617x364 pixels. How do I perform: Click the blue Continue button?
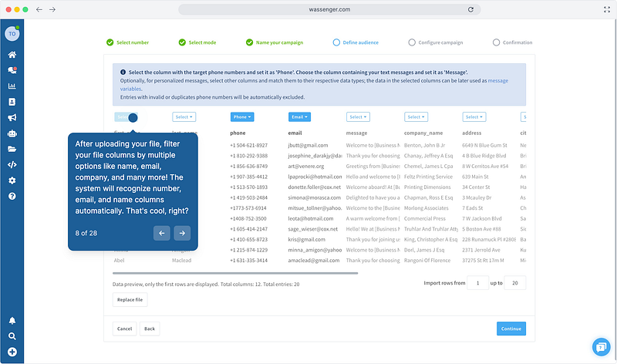point(511,329)
